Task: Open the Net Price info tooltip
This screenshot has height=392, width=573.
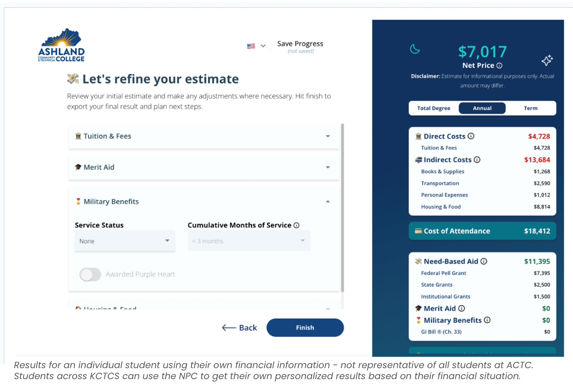Action: point(499,65)
